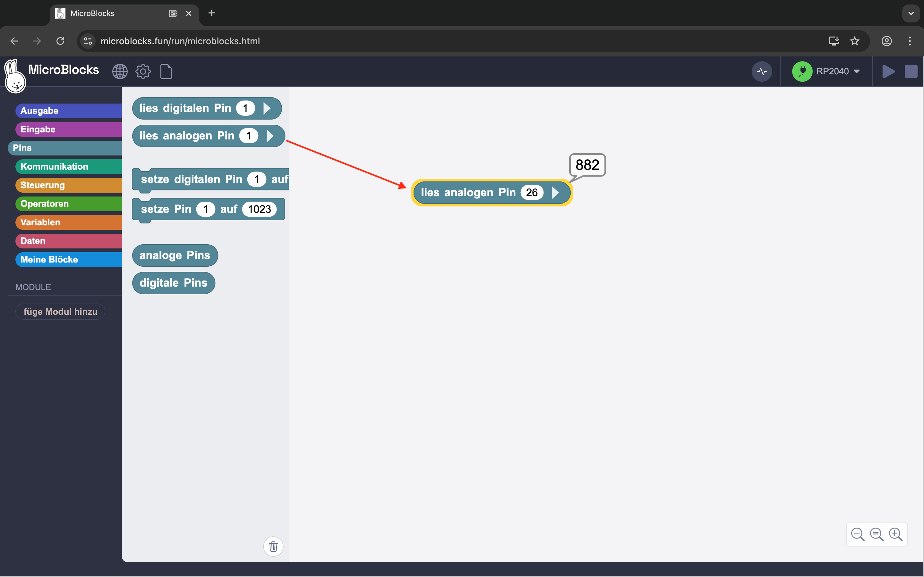Image resolution: width=924 pixels, height=577 pixels.
Task: Reset zoom with middle magnifier icon
Action: point(876,534)
